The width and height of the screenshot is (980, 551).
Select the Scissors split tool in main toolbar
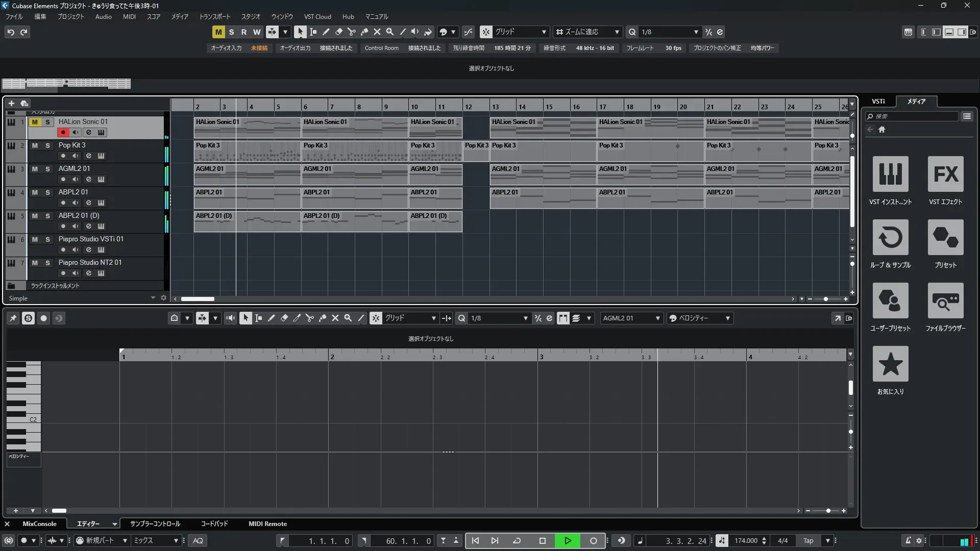351,32
